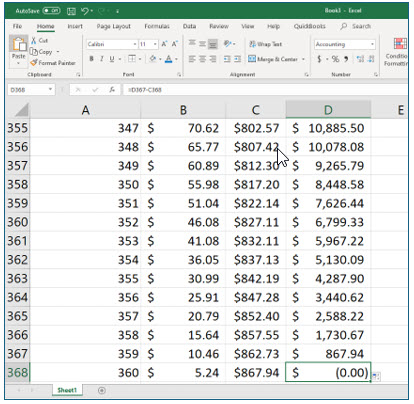Open the Font Color dropdown arrow
The image size is (414, 404).
pos(176,59)
